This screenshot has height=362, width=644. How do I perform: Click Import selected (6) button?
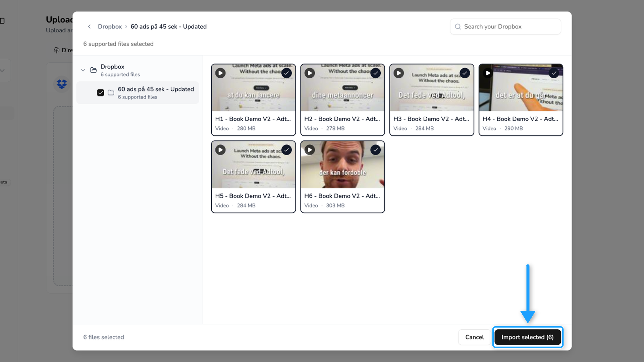coord(528,337)
